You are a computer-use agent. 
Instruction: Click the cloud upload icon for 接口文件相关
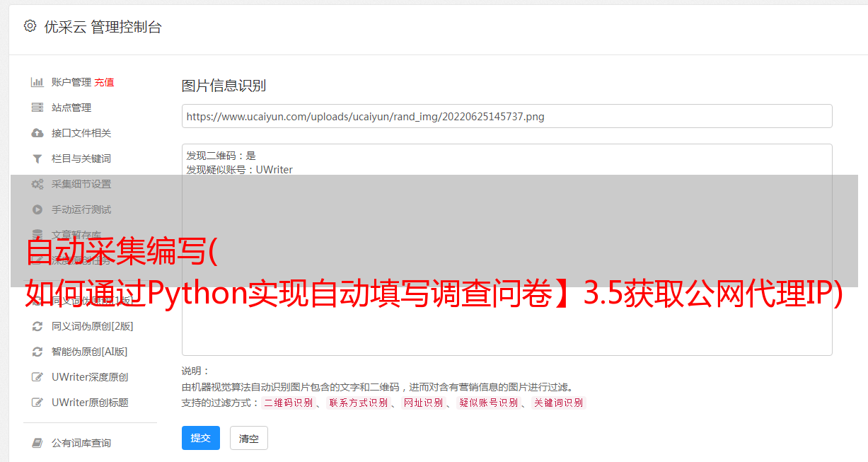(37, 133)
